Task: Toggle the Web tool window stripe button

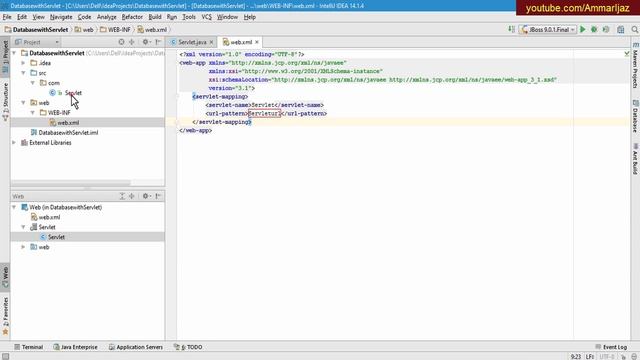Action: 5,277
